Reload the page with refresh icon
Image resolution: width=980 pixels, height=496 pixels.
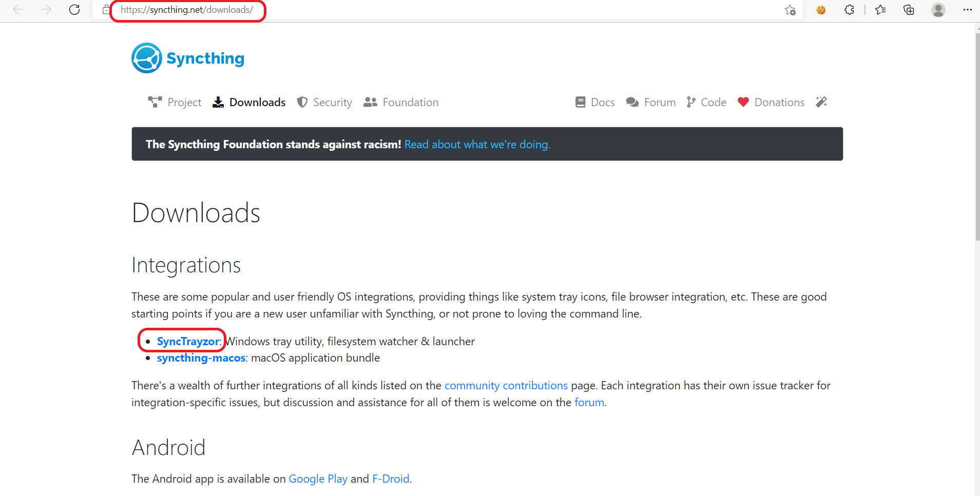click(x=74, y=10)
